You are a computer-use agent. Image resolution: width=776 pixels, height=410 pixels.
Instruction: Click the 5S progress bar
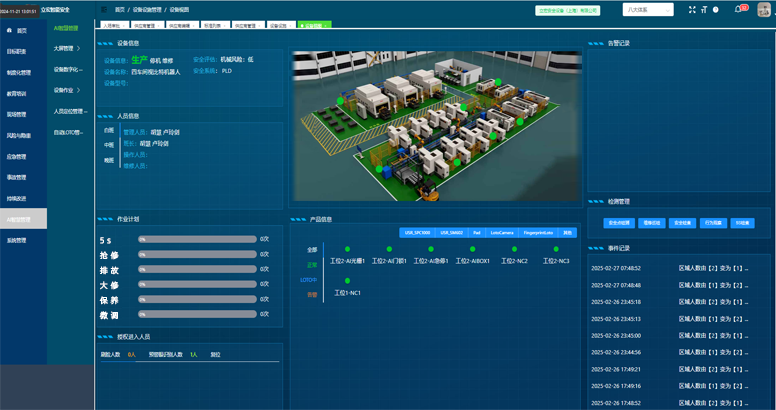[197, 240]
